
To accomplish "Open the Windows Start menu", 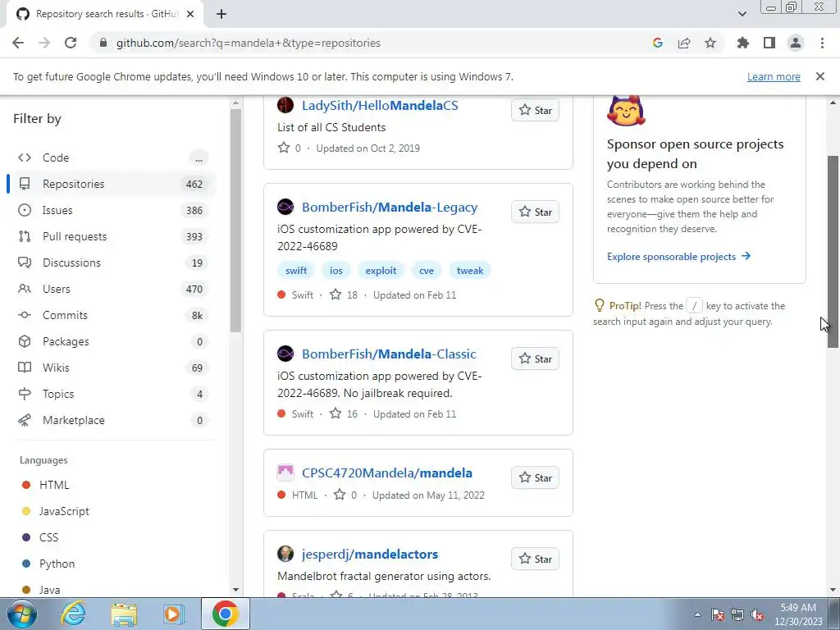I will pyautogui.click(x=22, y=614).
